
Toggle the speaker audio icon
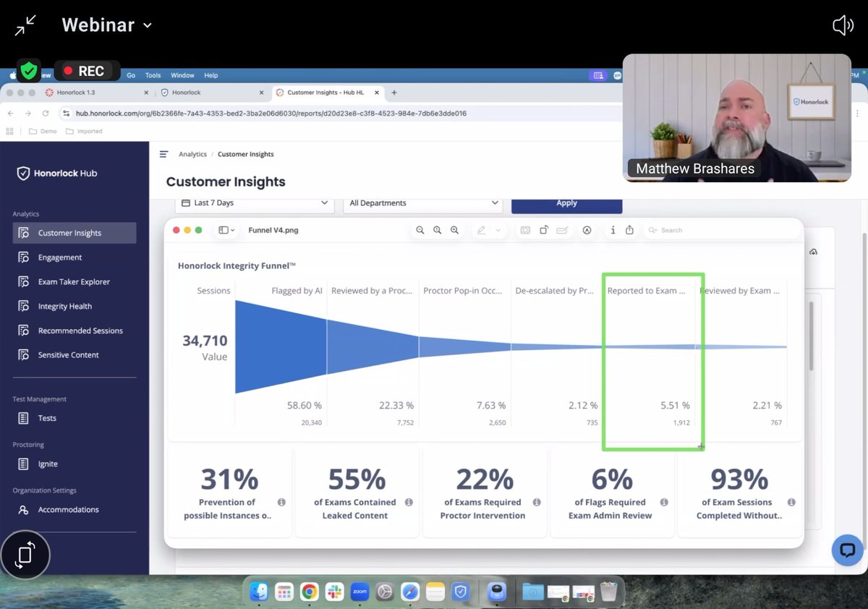pyautogui.click(x=843, y=26)
